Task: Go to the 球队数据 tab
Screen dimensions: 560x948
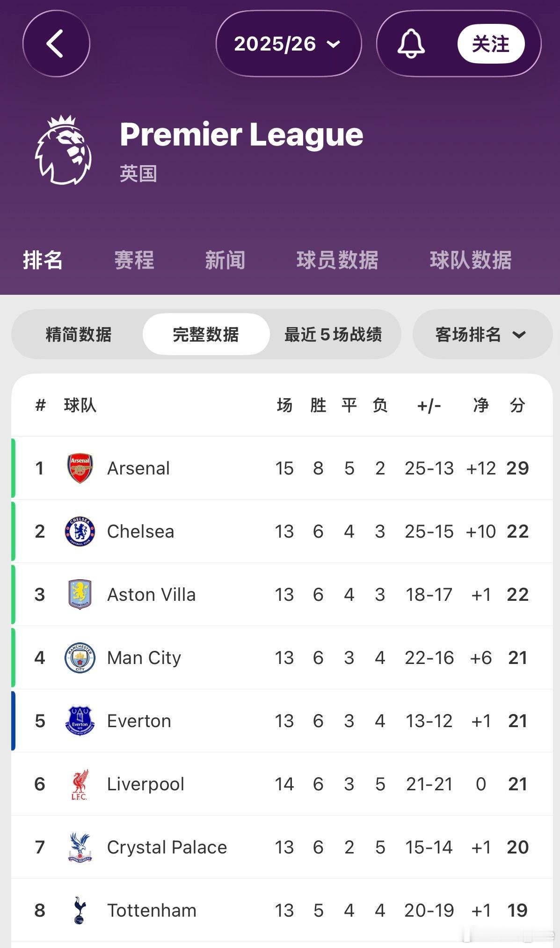Action: 471,260
